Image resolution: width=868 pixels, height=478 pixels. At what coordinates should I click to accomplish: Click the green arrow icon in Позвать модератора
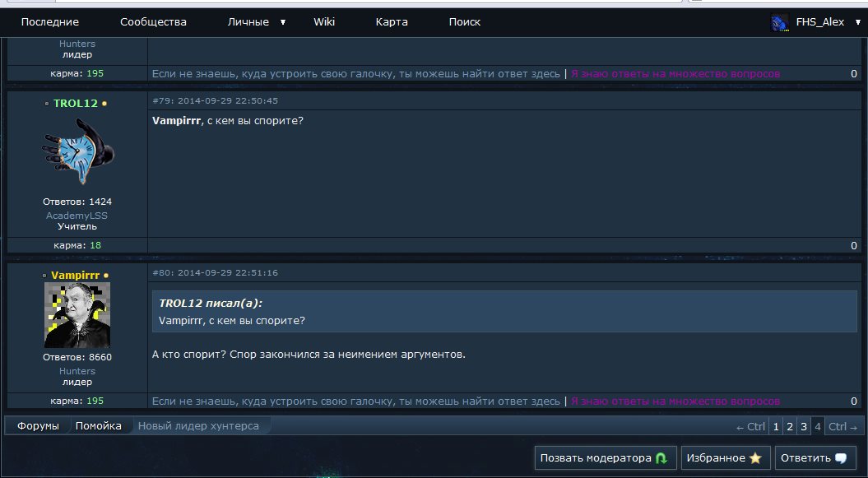pos(661,458)
